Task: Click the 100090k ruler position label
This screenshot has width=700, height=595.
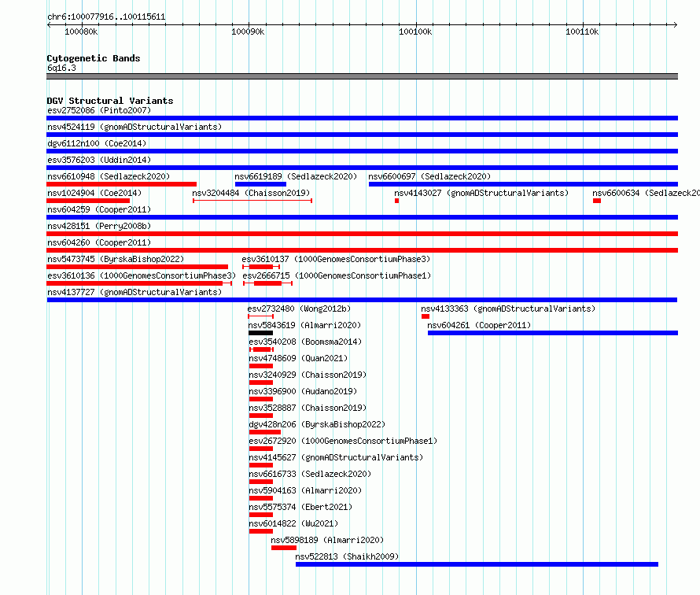Action: point(248,31)
